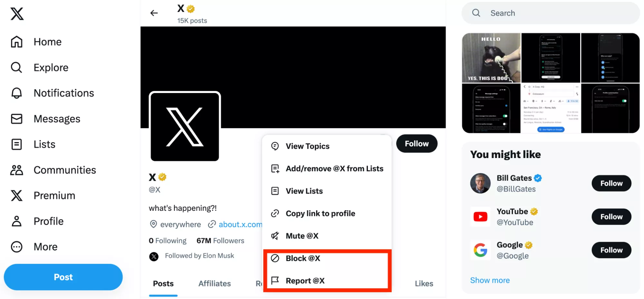Switch to the Affiliates tab
Image resolution: width=644 pixels, height=299 pixels.
tap(215, 284)
